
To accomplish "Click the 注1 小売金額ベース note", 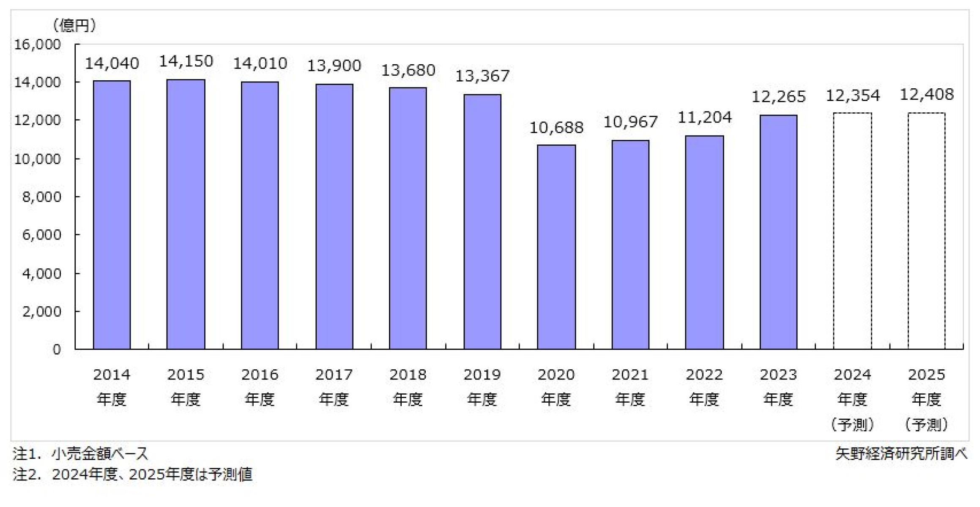I will click(x=80, y=454).
